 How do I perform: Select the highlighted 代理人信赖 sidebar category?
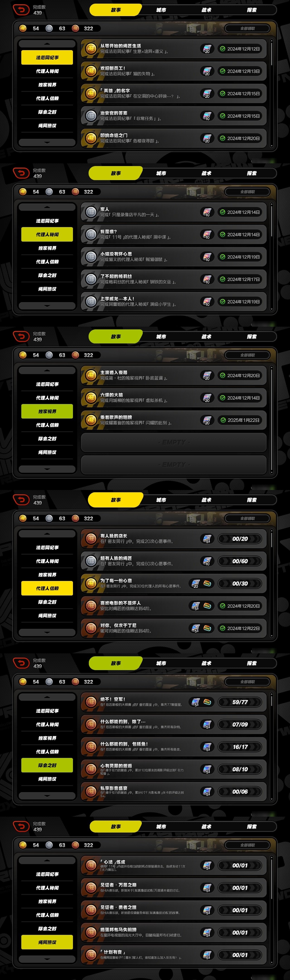(47, 588)
